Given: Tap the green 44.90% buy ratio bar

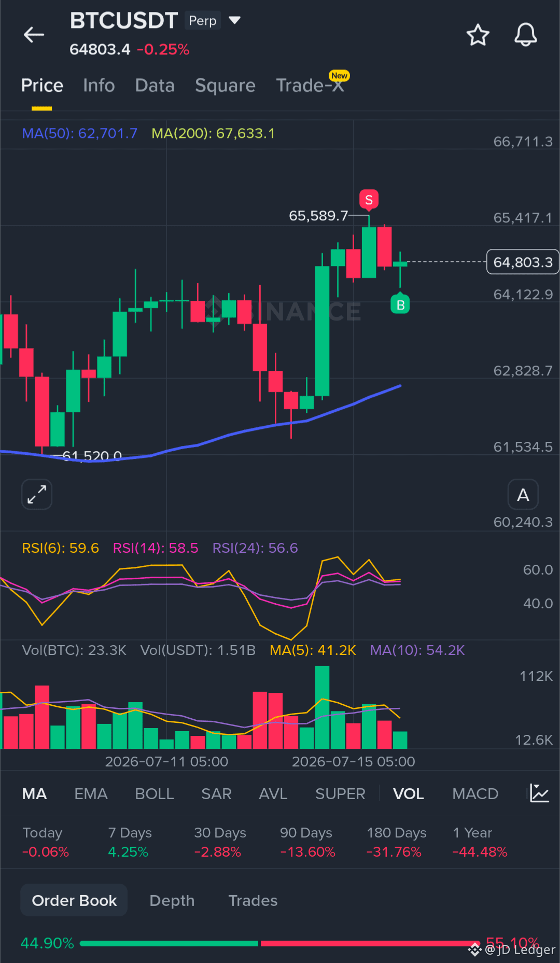Looking at the screenshot, I should [x=169, y=943].
